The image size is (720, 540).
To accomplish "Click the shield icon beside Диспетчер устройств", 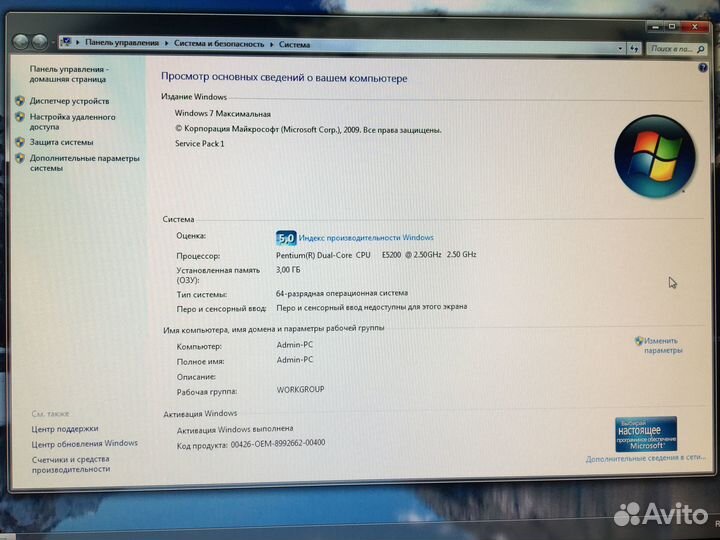I will click(20, 101).
